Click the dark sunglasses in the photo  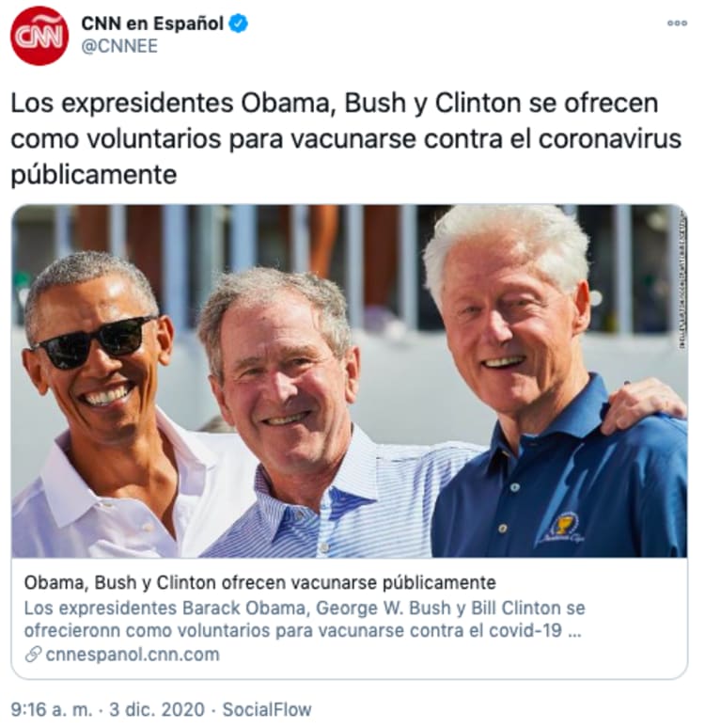[95, 342]
